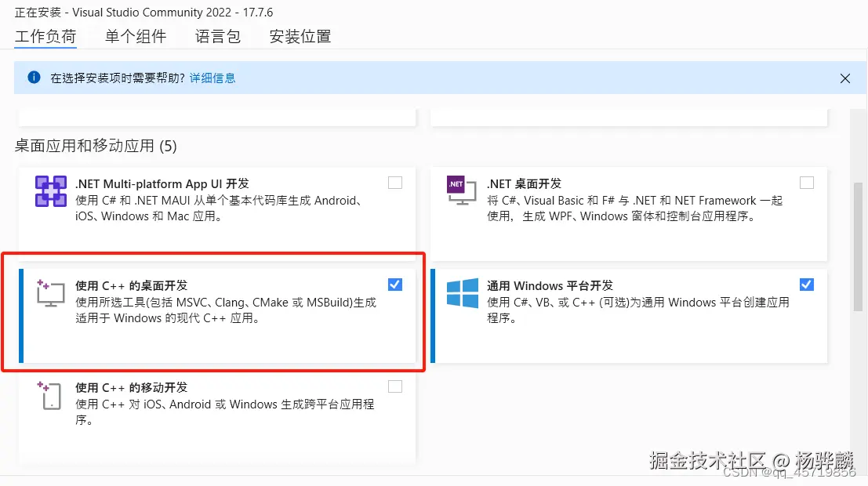This screenshot has height=486, width=868.
Task: Click the C# 和 .NET MAUI description text
Action: coord(220,209)
